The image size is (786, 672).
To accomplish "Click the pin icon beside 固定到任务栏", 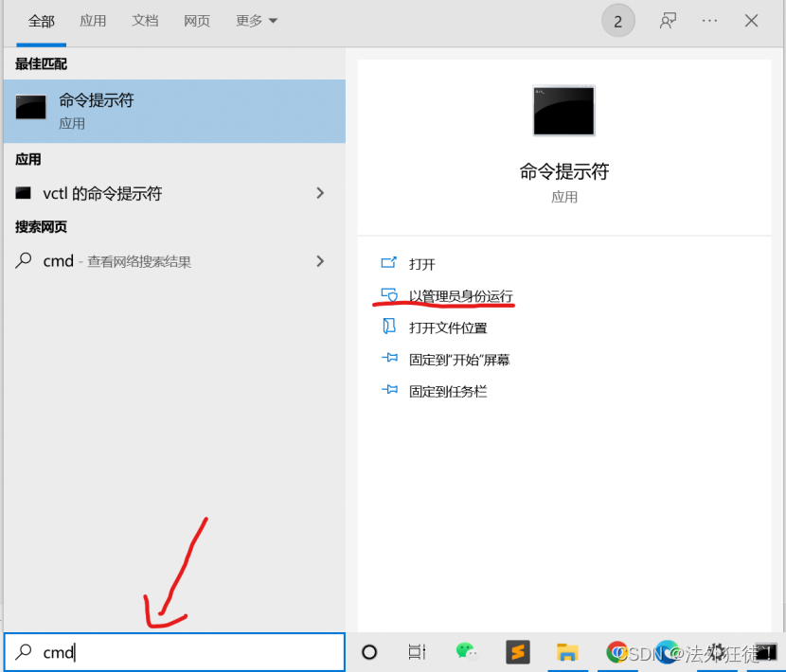I will (x=390, y=391).
